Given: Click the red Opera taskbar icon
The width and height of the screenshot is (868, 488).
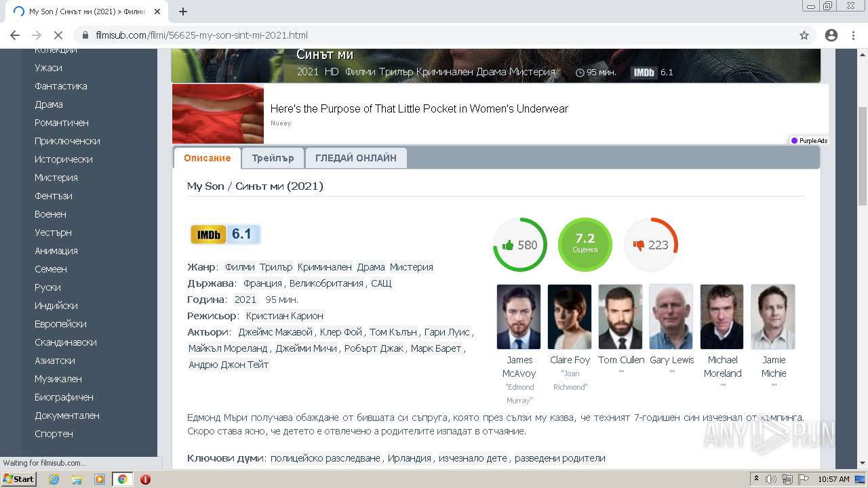Looking at the screenshot, I should click(x=145, y=479).
